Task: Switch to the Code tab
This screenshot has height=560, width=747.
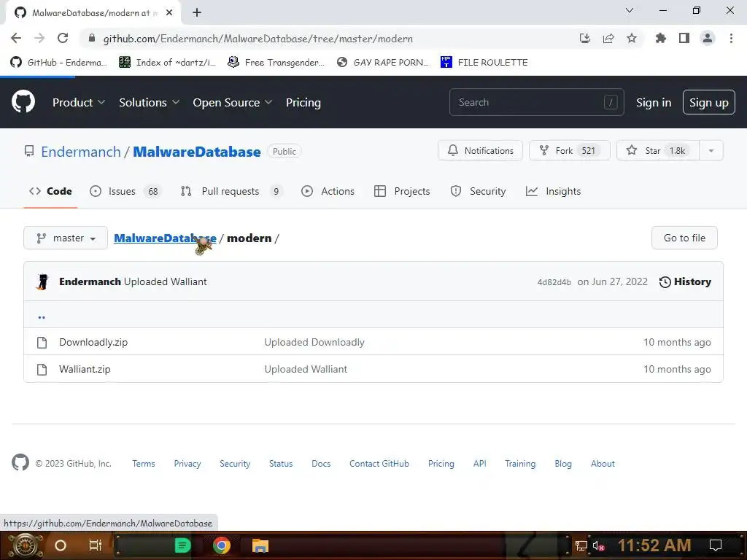Action: (x=50, y=191)
